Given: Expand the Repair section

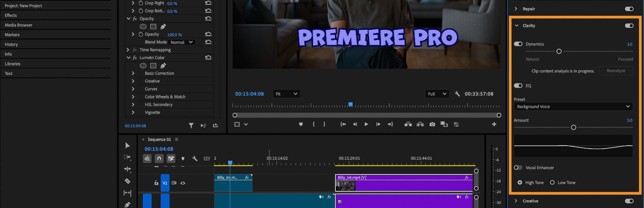Looking at the screenshot, I should (x=516, y=9).
